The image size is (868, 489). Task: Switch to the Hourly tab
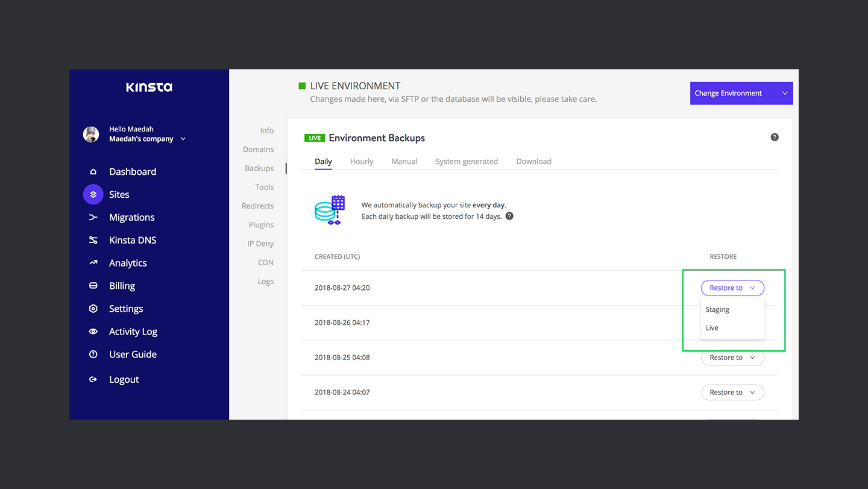362,162
